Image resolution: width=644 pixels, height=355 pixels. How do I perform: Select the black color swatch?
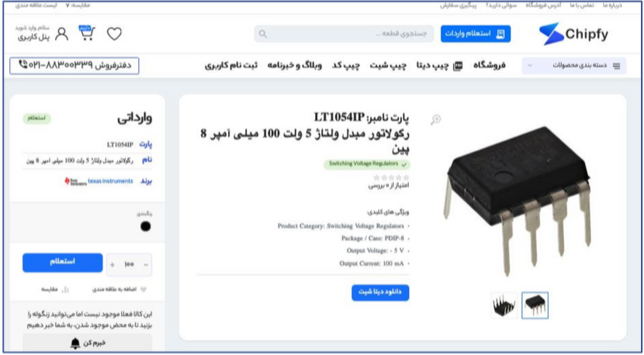145,226
